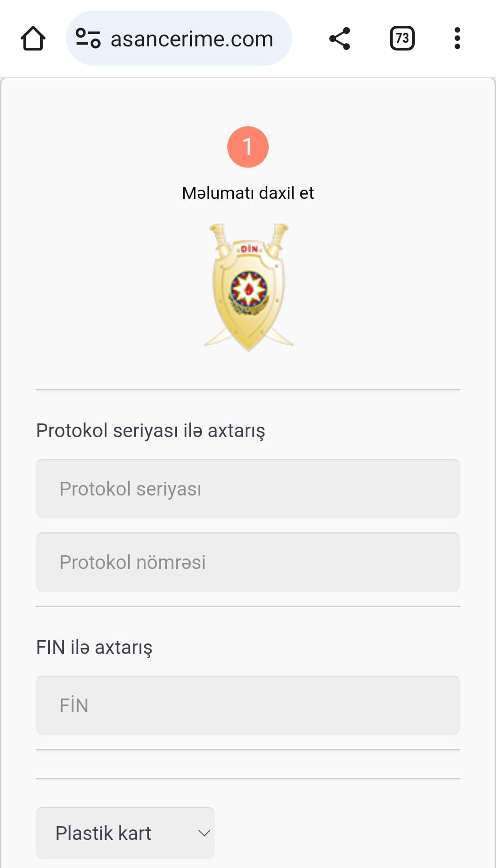Tap the browser Home icon
Viewport: 496px width, 868px height.
click(x=33, y=39)
